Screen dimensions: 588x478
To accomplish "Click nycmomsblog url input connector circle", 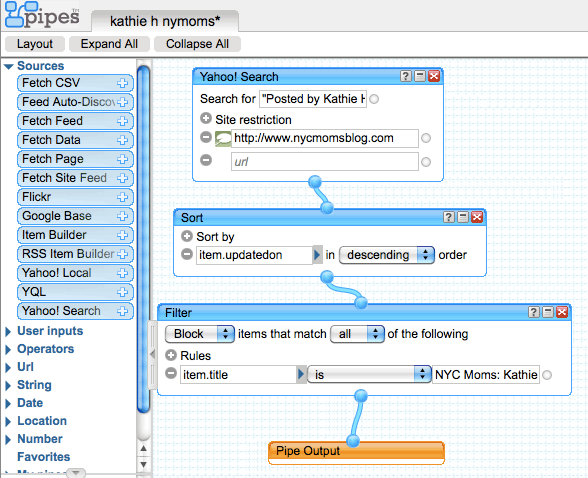I will pos(426,138).
